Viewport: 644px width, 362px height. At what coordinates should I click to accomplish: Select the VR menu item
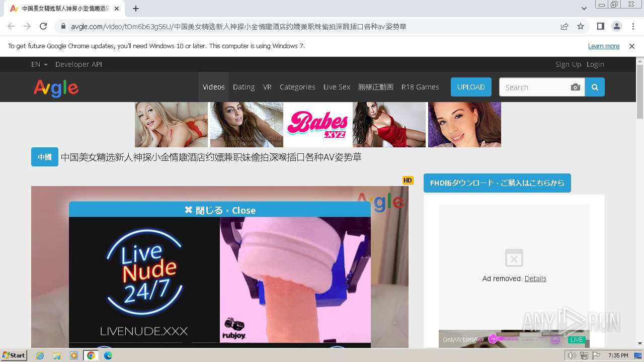pyautogui.click(x=267, y=87)
